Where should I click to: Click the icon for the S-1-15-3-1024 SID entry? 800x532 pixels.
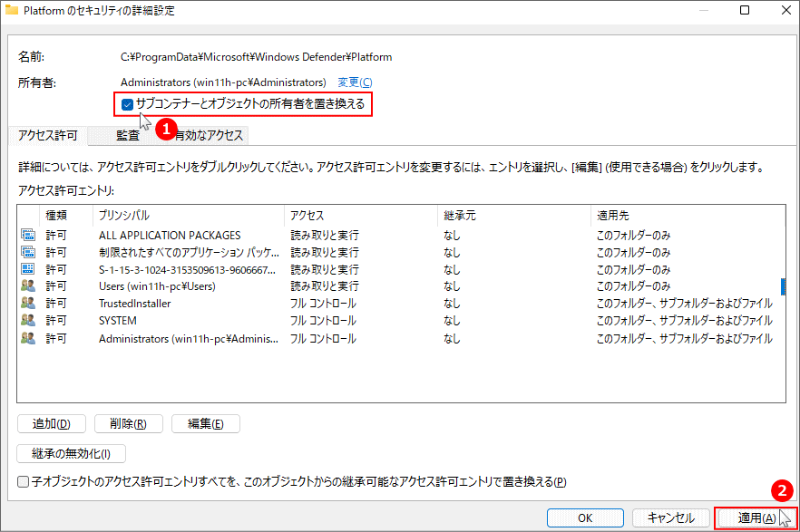[28, 269]
